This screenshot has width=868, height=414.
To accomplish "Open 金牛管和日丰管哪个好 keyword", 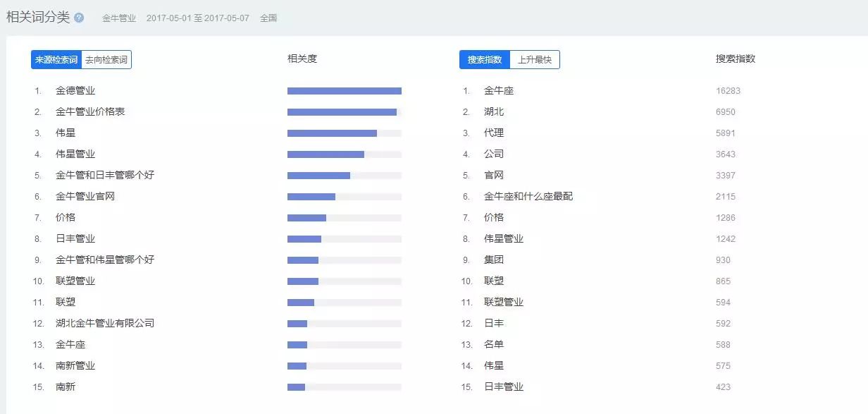I will pos(105,176).
